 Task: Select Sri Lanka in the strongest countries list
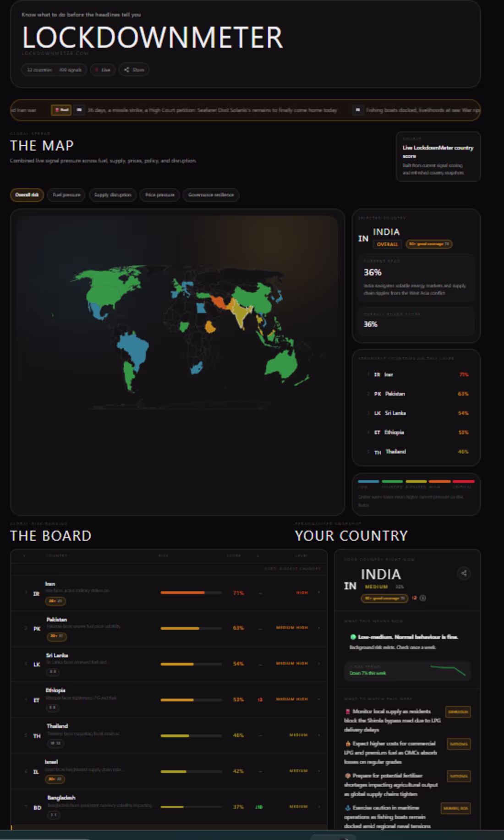tap(416, 413)
